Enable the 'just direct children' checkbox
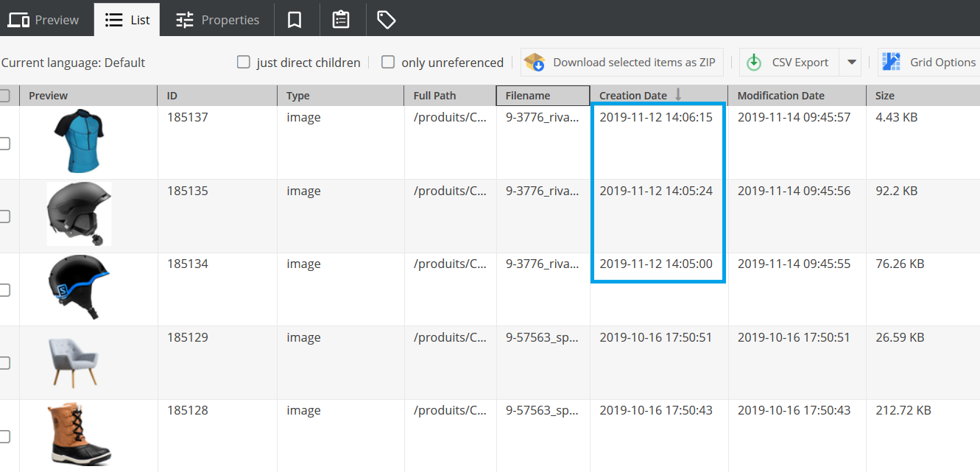 coord(244,62)
